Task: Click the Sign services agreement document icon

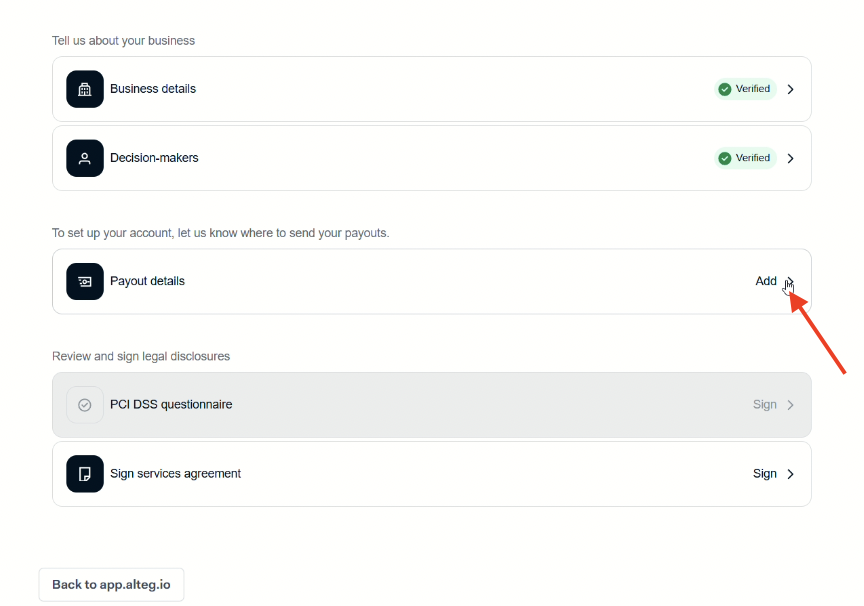Action: pyautogui.click(x=85, y=474)
